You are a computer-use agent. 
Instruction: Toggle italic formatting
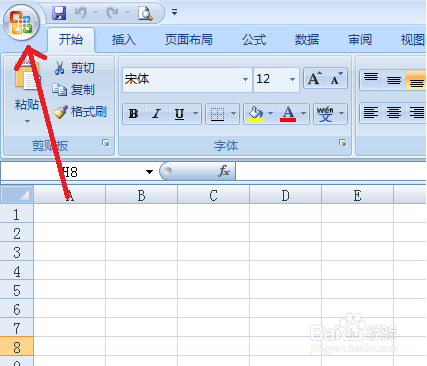tap(156, 114)
